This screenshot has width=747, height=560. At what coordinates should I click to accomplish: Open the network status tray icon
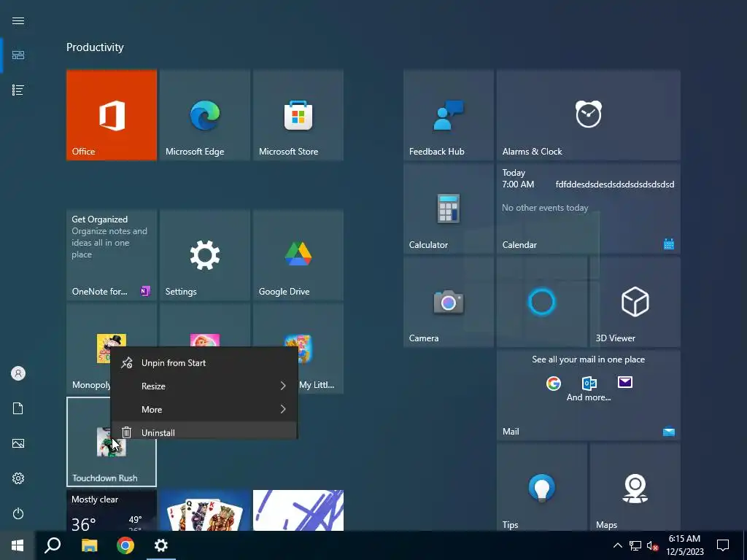[635, 545]
